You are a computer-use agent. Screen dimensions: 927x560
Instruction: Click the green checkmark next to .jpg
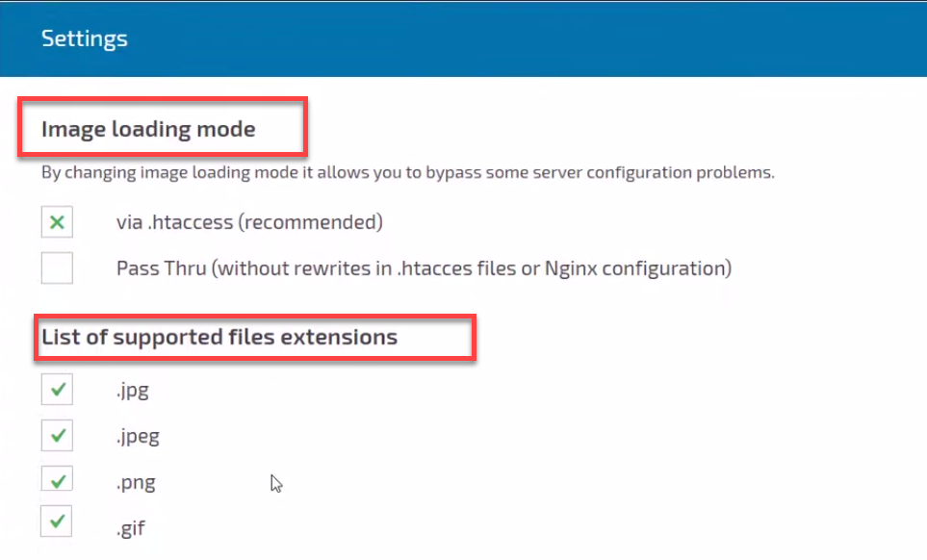point(58,390)
